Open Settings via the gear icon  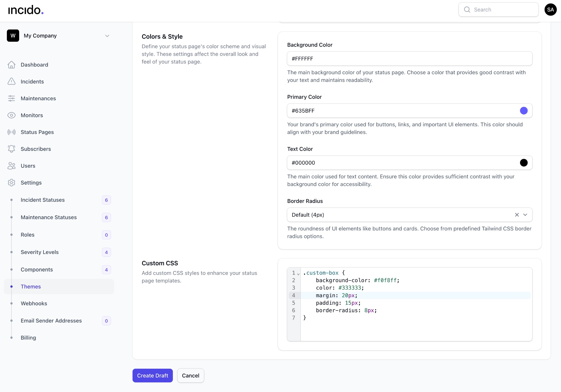(12, 182)
